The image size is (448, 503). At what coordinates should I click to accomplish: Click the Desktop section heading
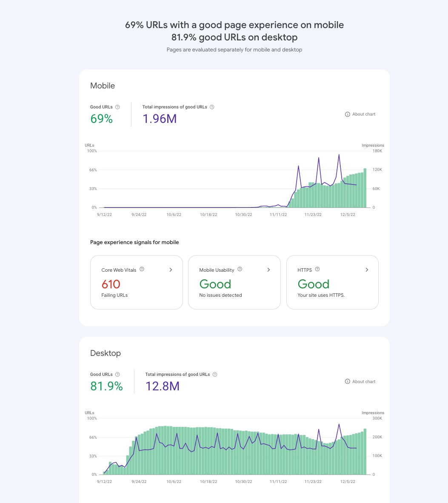(105, 353)
